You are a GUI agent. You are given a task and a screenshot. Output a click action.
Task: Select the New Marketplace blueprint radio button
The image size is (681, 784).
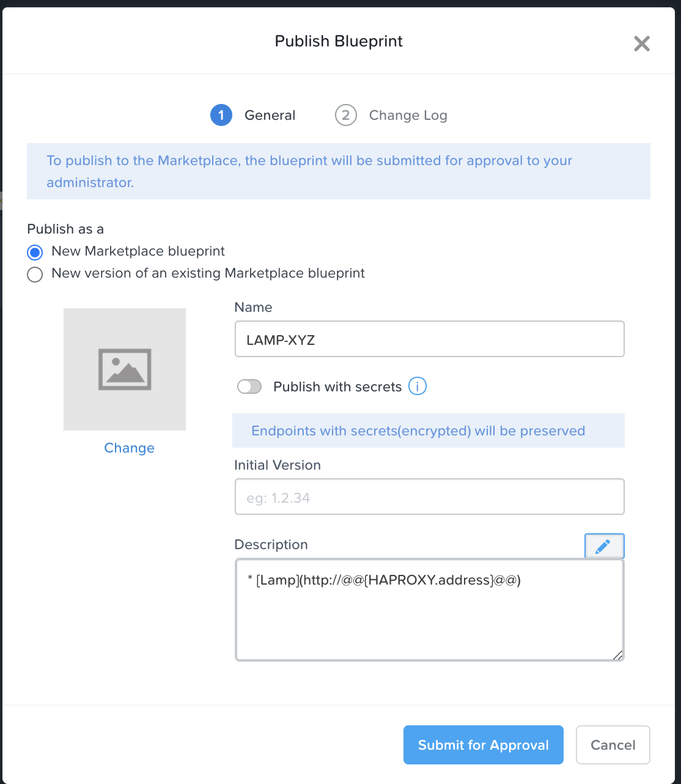(35, 252)
